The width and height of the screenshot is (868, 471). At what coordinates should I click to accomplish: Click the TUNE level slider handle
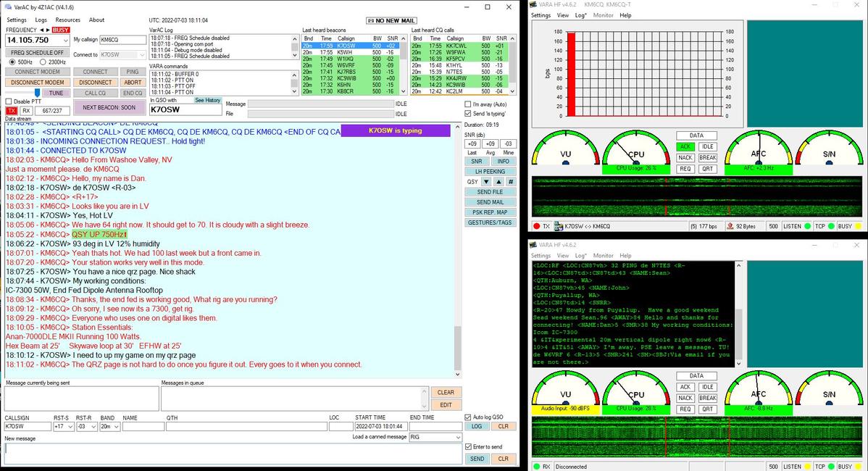pos(37,93)
